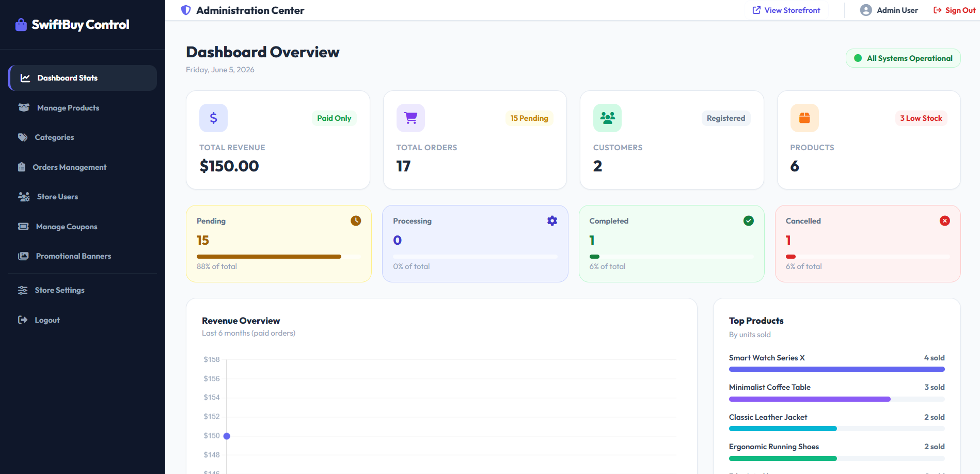
Task: Click the Total Revenue dollar sign icon
Action: 213,118
